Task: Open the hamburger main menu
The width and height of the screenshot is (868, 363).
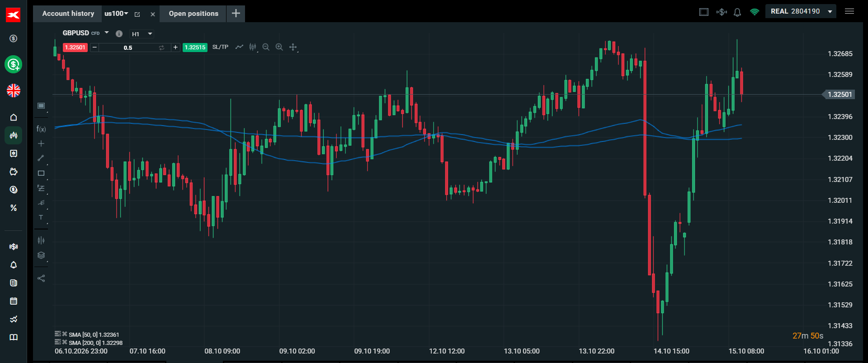Action: pyautogui.click(x=849, y=11)
